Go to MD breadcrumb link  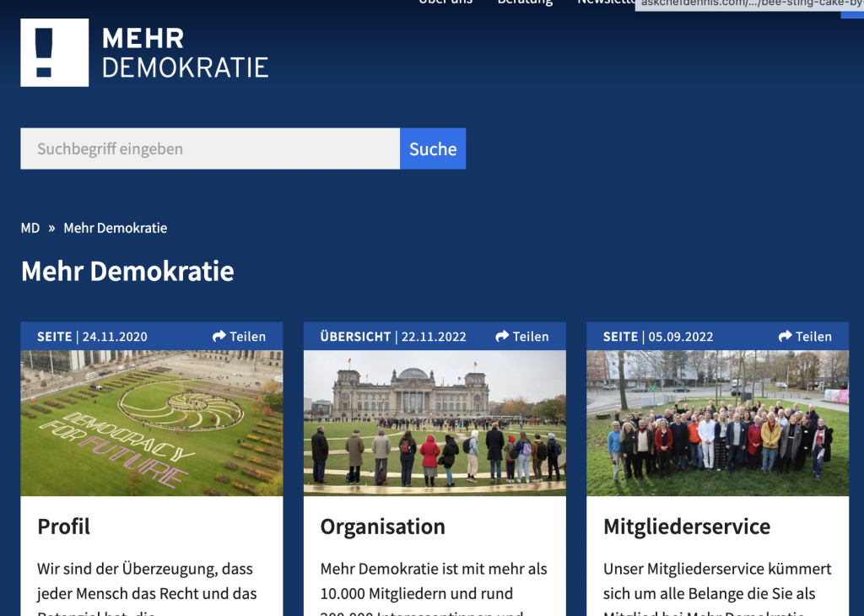(x=30, y=228)
